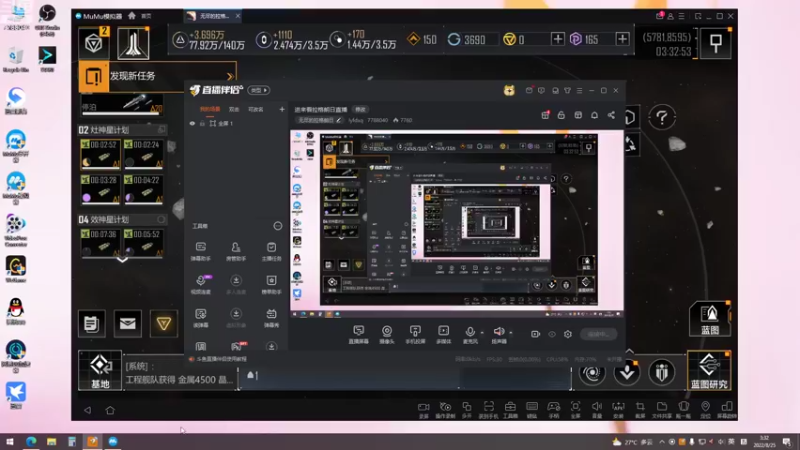
Task: Open the game help question mark
Action: click(x=662, y=118)
